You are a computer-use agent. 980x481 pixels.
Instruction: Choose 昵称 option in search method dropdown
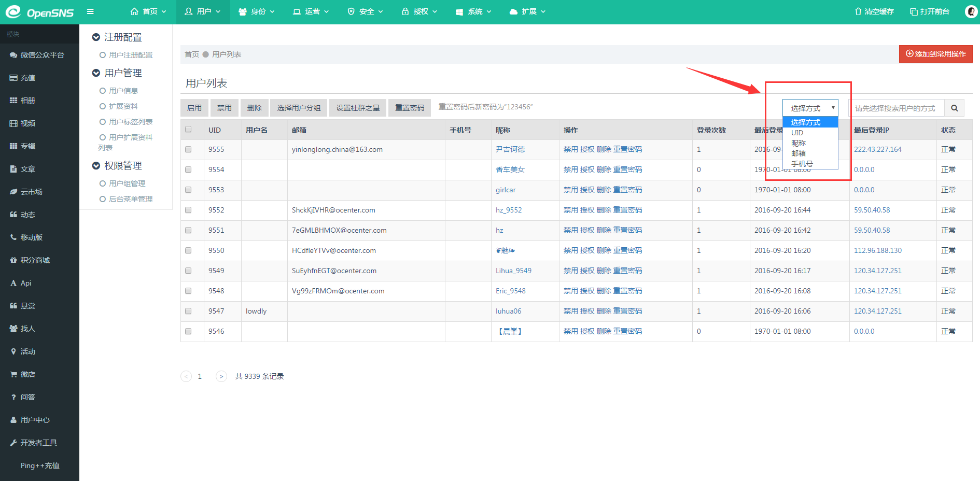point(799,143)
